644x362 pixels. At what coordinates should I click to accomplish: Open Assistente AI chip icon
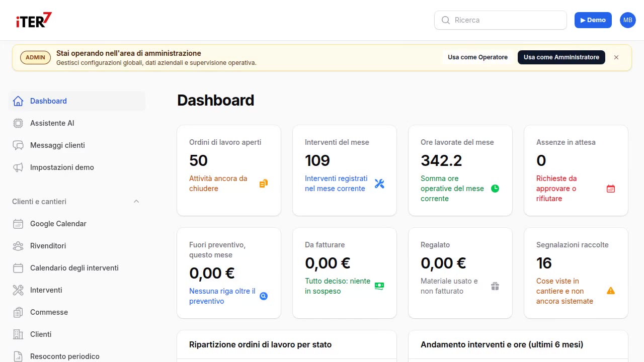18,123
